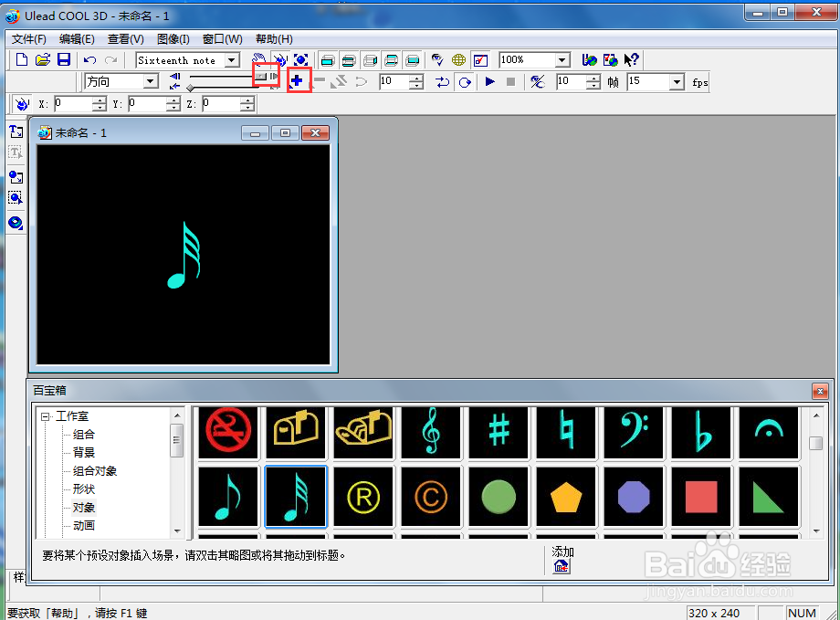Image resolution: width=840 pixels, height=620 pixels.
Task: Select the treble clef thumbnail
Action: pyautogui.click(x=431, y=431)
